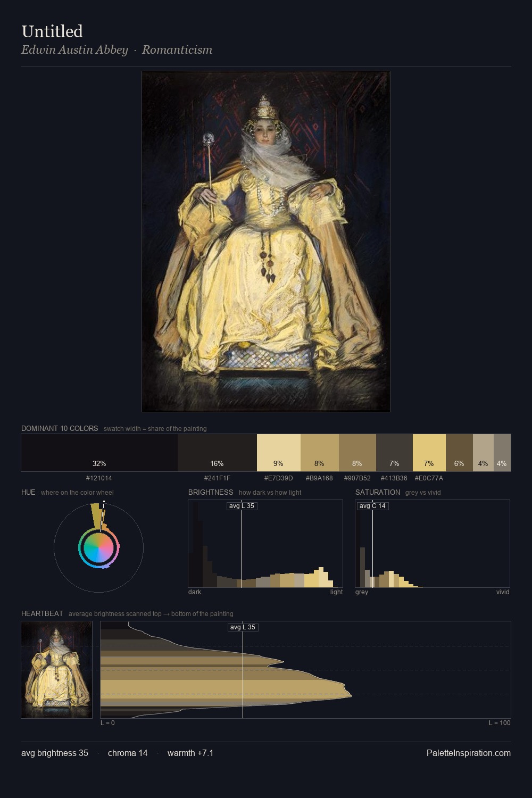
Task: Click hex code #907B52
Action: tap(358, 478)
